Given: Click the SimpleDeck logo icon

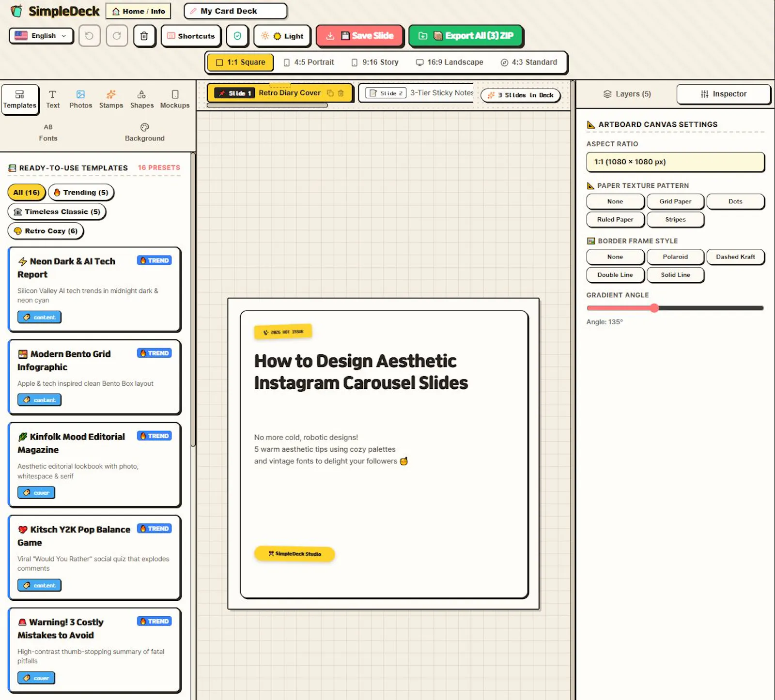Looking at the screenshot, I should point(16,11).
